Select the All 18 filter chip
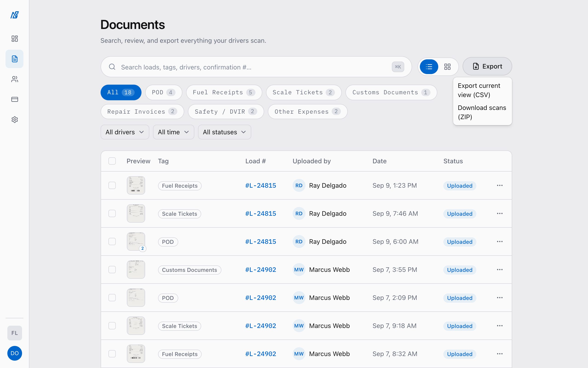Viewport: 588px width, 368px height. (x=121, y=92)
